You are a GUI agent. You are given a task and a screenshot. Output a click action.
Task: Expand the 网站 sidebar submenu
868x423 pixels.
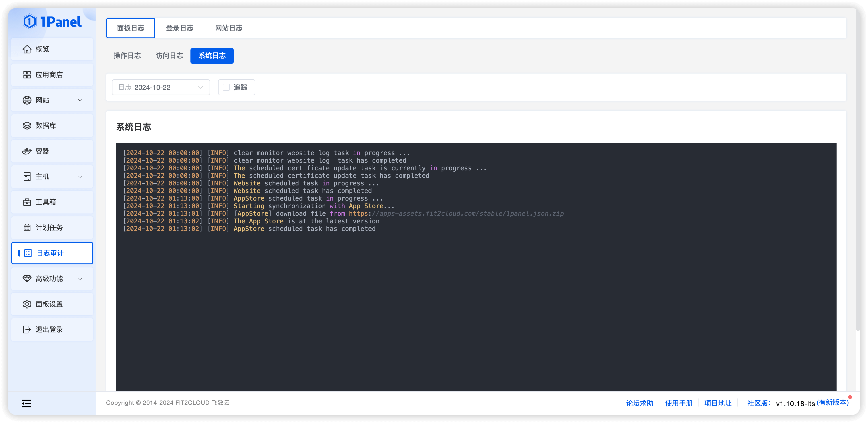80,100
